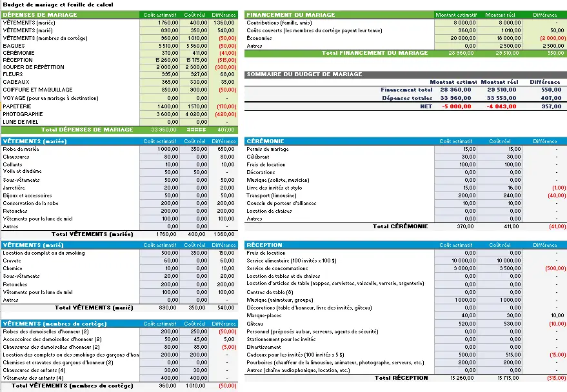Click "Coussin du porteur d'alliances" label
The height and width of the screenshot is (392, 567).
point(281,203)
